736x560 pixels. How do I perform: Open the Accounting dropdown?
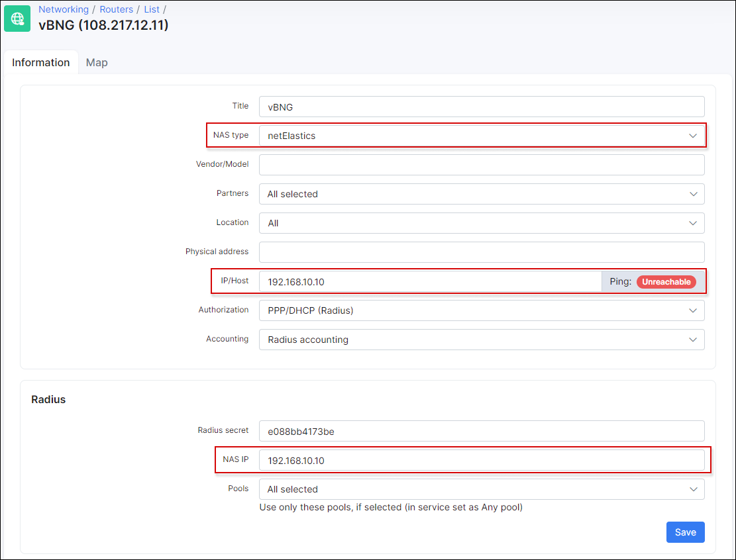[x=482, y=340]
